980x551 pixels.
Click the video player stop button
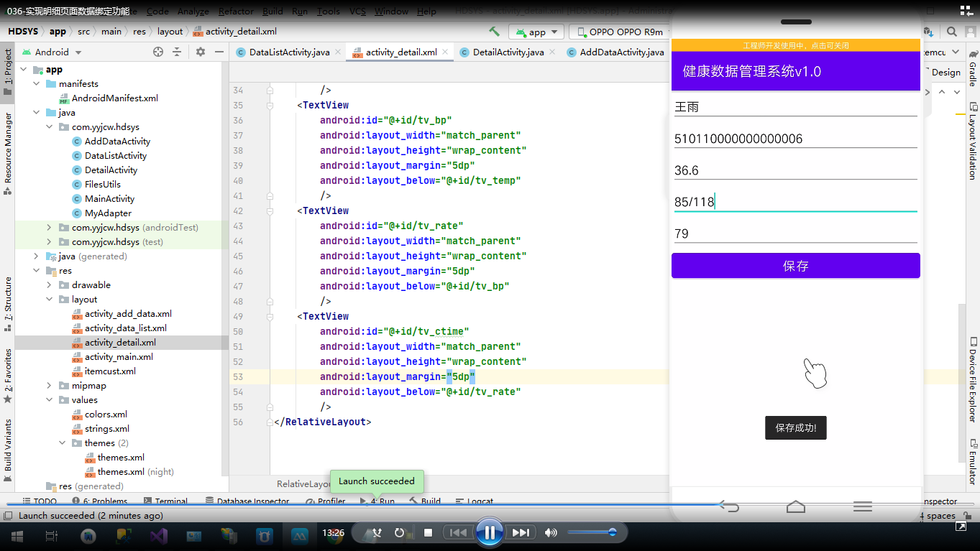pyautogui.click(x=428, y=533)
